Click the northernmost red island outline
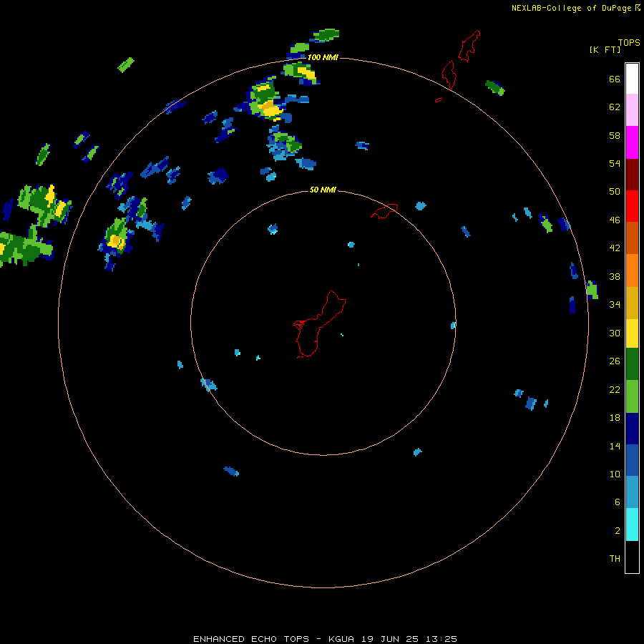This screenshot has height=644, width=644. pos(469,46)
